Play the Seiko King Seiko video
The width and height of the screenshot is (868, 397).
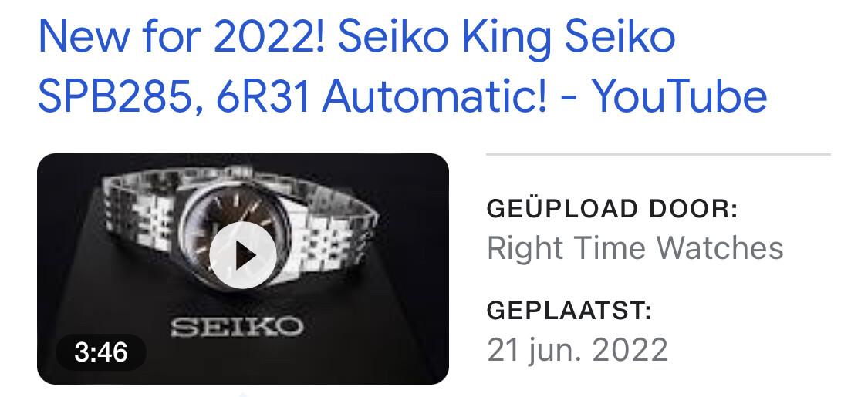tap(242, 255)
